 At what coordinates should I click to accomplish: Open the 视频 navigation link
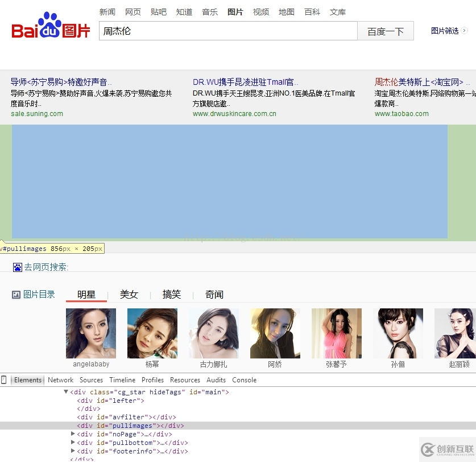coord(261,12)
